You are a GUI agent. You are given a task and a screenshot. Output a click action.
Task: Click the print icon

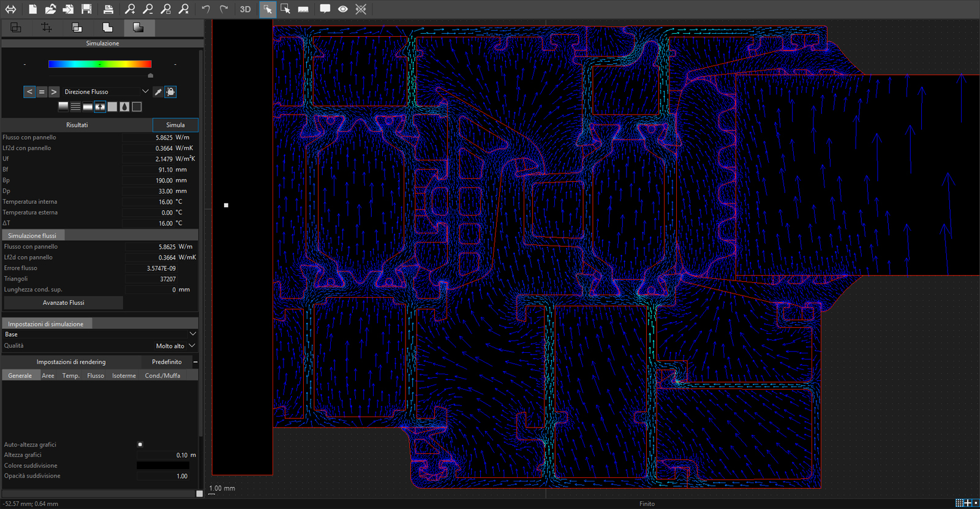[108, 9]
